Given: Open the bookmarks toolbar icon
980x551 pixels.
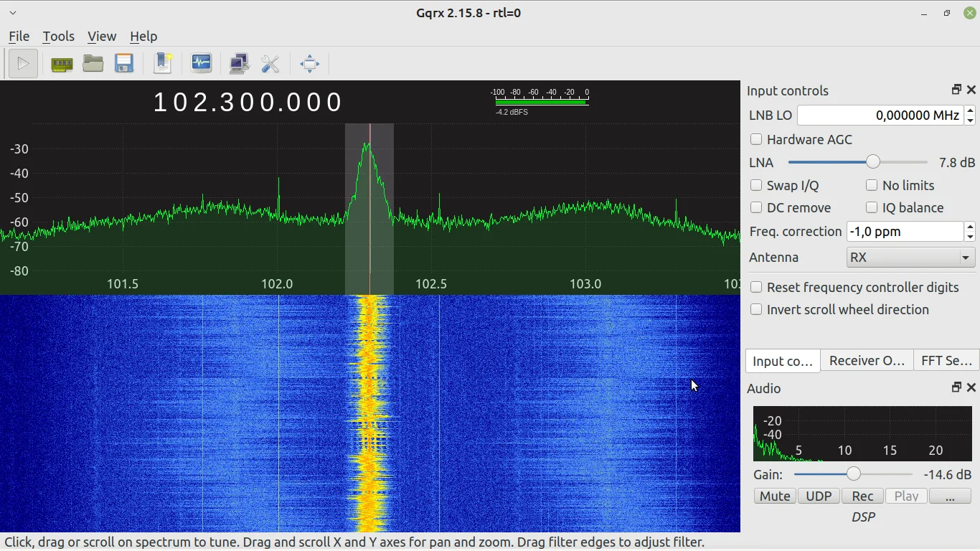Looking at the screenshot, I should coord(163,64).
